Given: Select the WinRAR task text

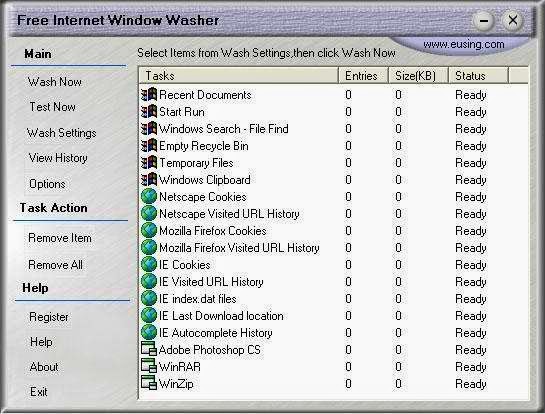Looking at the screenshot, I should pos(180,367).
